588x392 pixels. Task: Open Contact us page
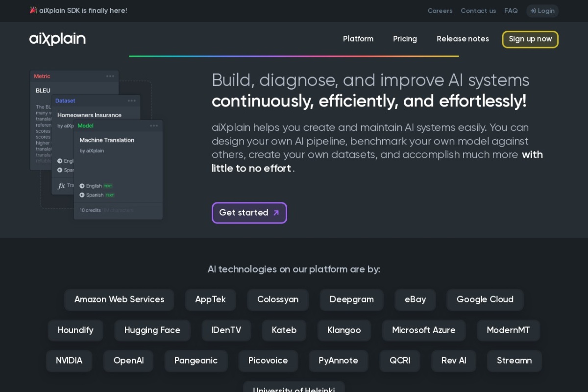point(478,11)
